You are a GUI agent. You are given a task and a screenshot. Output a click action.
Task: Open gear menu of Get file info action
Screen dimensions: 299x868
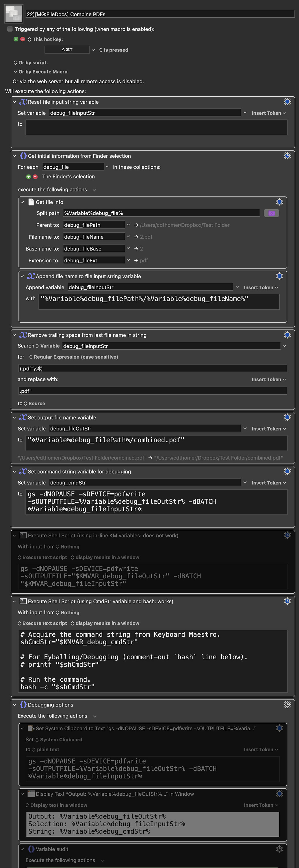click(279, 202)
